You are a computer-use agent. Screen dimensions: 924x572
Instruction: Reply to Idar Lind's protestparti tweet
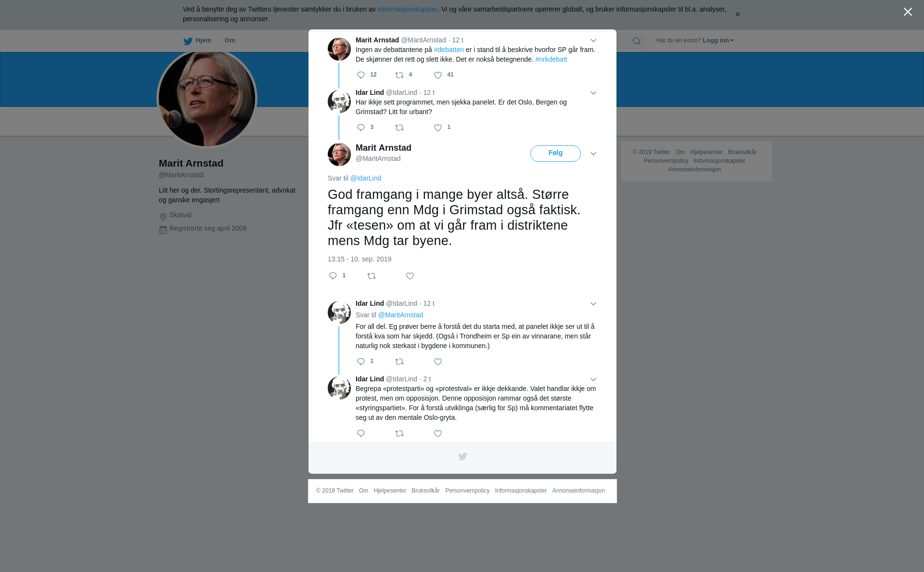pyautogui.click(x=361, y=433)
